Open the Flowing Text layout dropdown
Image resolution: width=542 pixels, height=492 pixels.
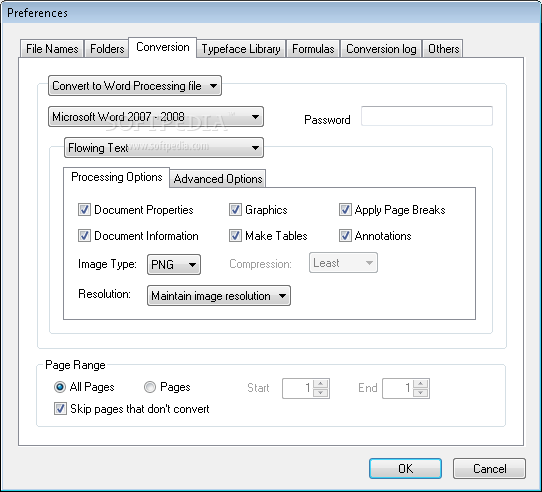click(x=164, y=148)
